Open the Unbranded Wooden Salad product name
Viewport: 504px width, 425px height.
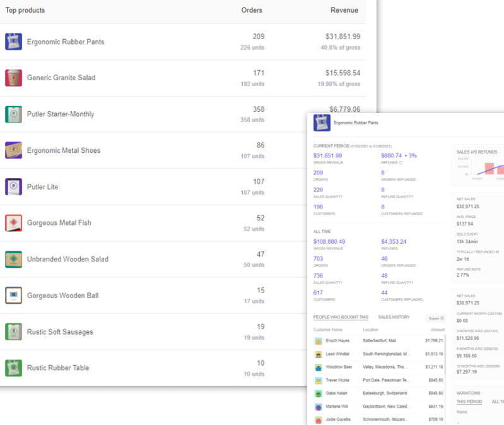(x=67, y=259)
